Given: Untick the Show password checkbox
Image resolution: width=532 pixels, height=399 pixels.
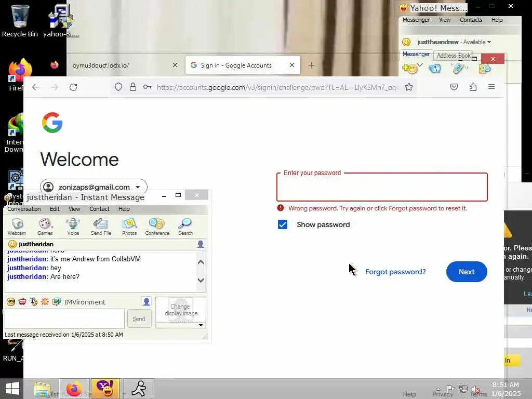Looking at the screenshot, I should click(282, 224).
